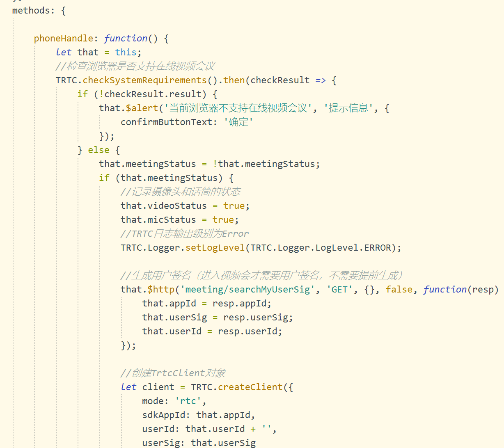Select the checkSystemRequirements call
Image resolution: width=504 pixels, height=448 pixels.
pyautogui.click(x=144, y=80)
